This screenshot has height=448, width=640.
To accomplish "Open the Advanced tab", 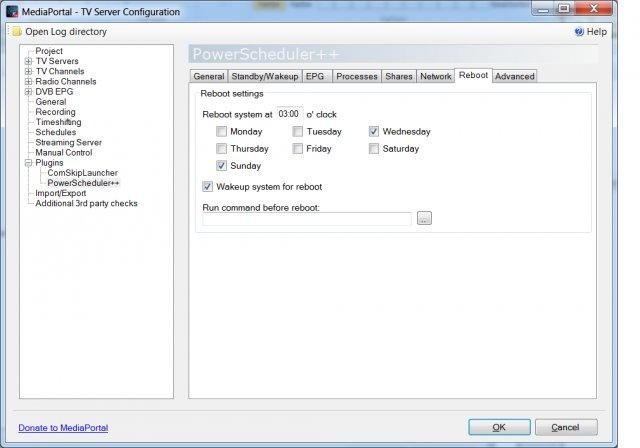I will click(x=515, y=76).
